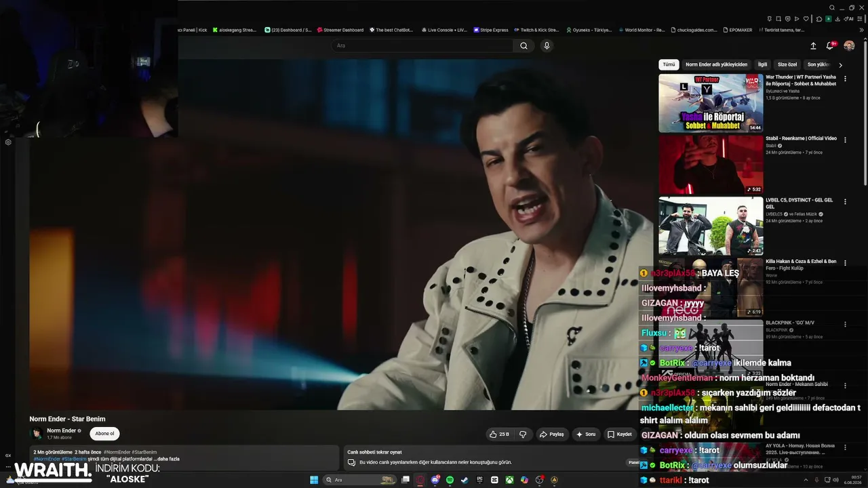Select Norm Ender adlı yükleyiciden chip

tap(716, 64)
